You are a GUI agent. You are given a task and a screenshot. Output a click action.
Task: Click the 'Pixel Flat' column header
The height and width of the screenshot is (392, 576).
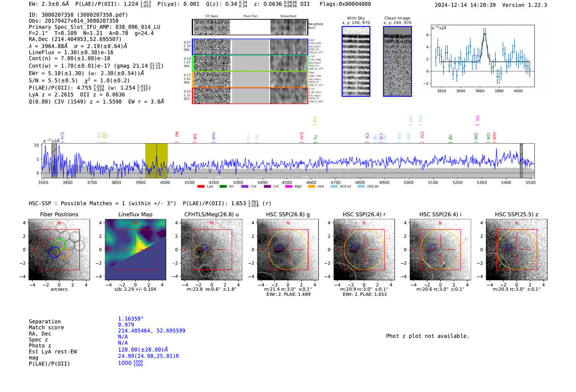tap(250, 16)
